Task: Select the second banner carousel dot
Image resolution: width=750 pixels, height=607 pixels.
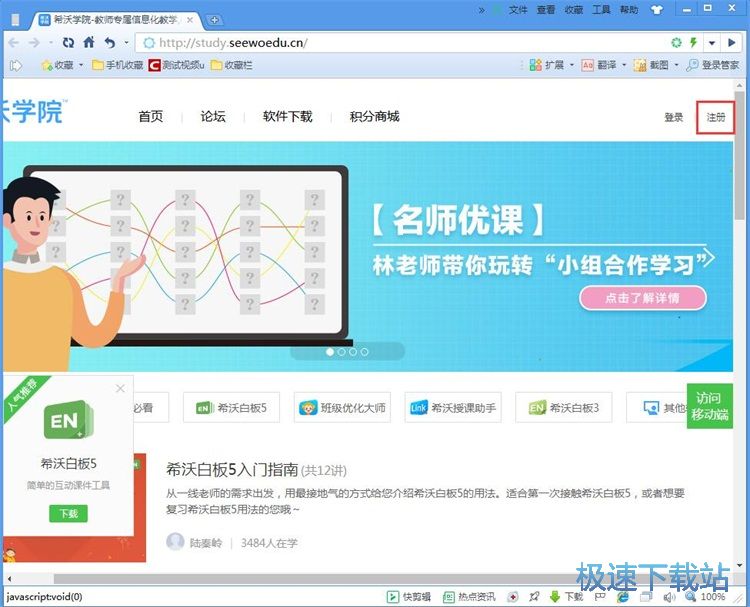Action: (342, 352)
